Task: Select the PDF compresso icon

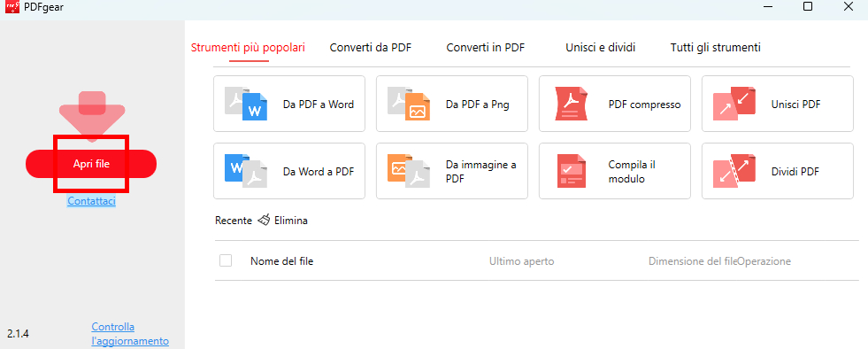Action: (x=572, y=104)
